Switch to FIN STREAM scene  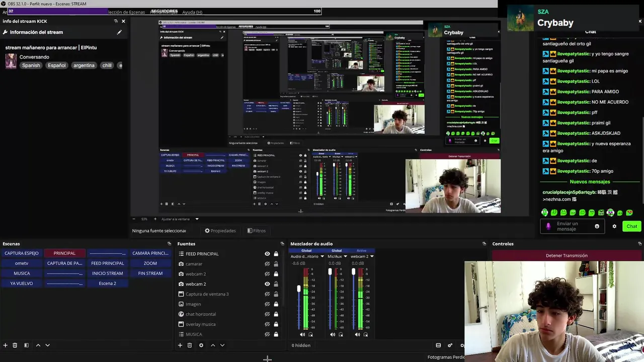click(x=150, y=274)
